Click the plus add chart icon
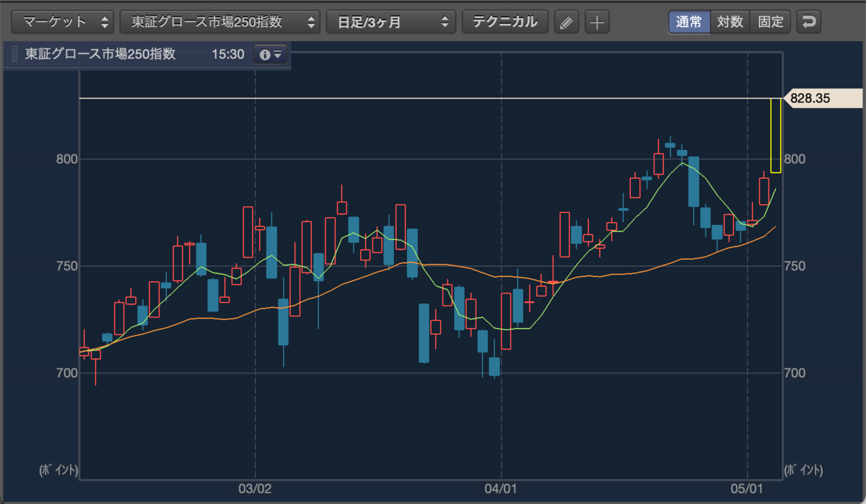The image size is (866, 504). click(596, 22)
